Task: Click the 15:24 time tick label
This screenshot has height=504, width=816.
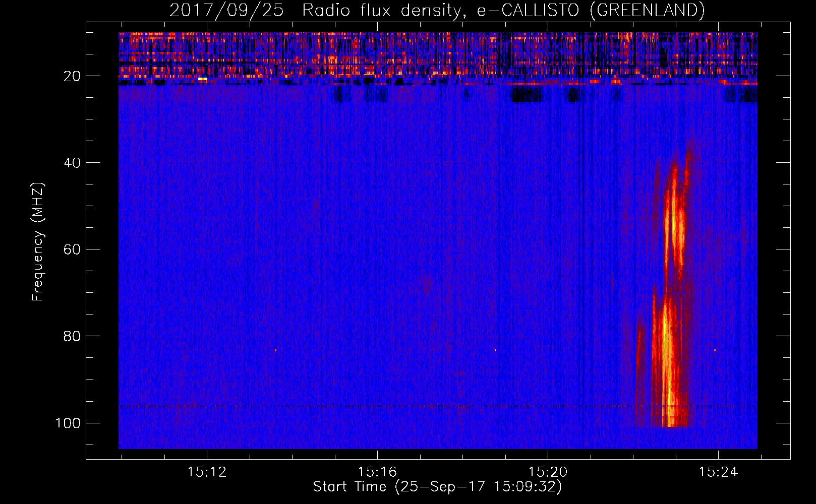Action: point(718,472)
